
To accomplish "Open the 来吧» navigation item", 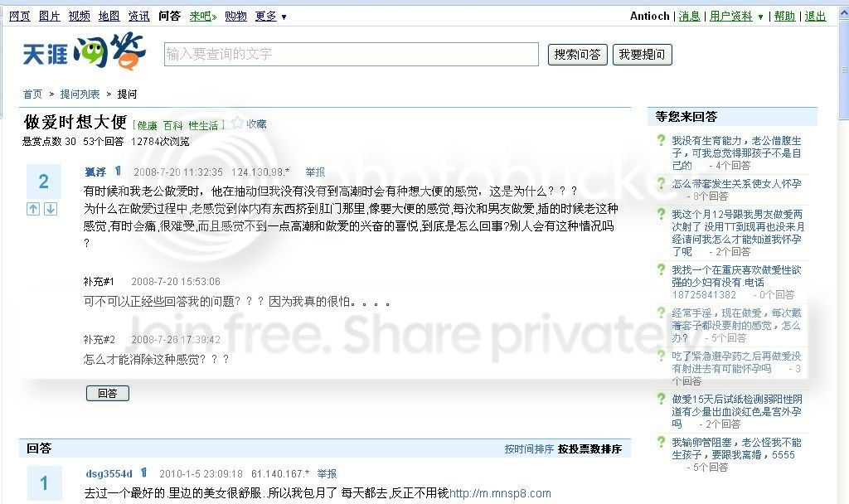I will coord(202,17).
